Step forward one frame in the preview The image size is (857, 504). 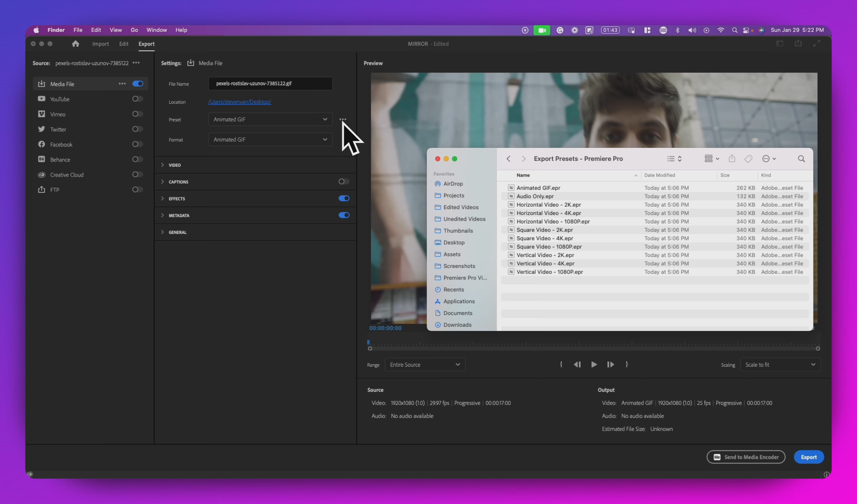pyautogui.click(x=611, y=364)
